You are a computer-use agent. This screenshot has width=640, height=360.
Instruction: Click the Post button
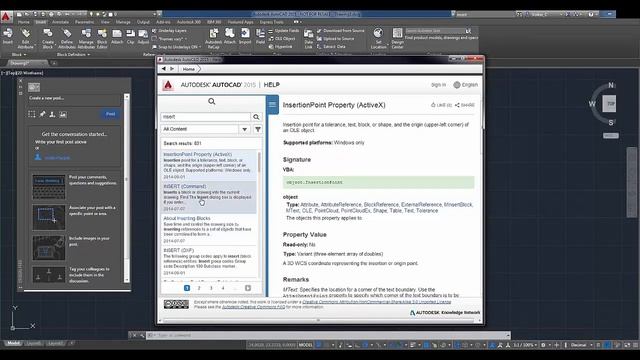110,114
